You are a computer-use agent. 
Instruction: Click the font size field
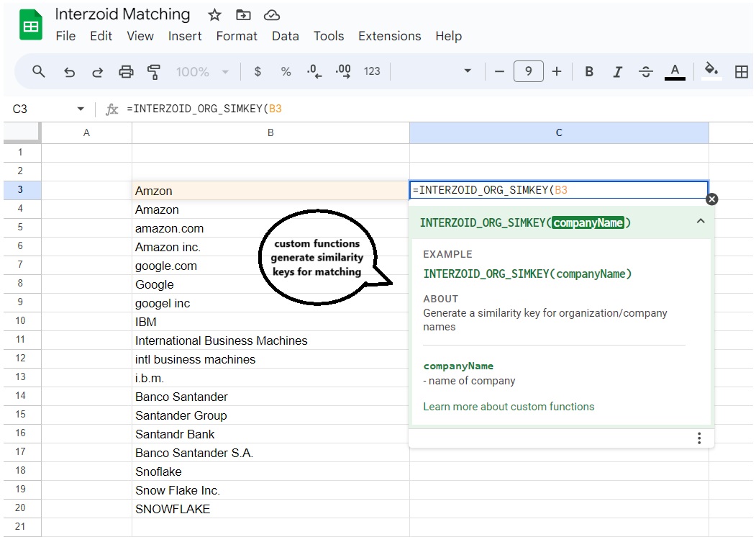[529, 71]
